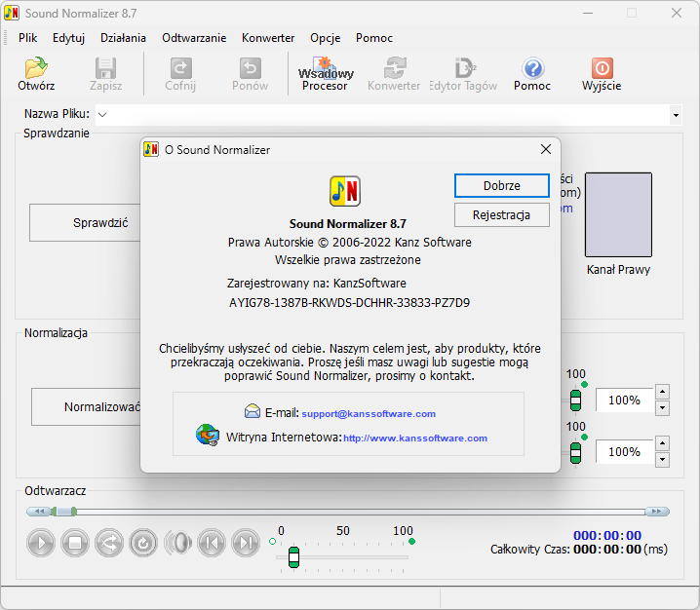Click the Sound Normalizer logo in About dialog
This screenshot has height=610, width=700.
pyautogui.click(x=345, y=191)
